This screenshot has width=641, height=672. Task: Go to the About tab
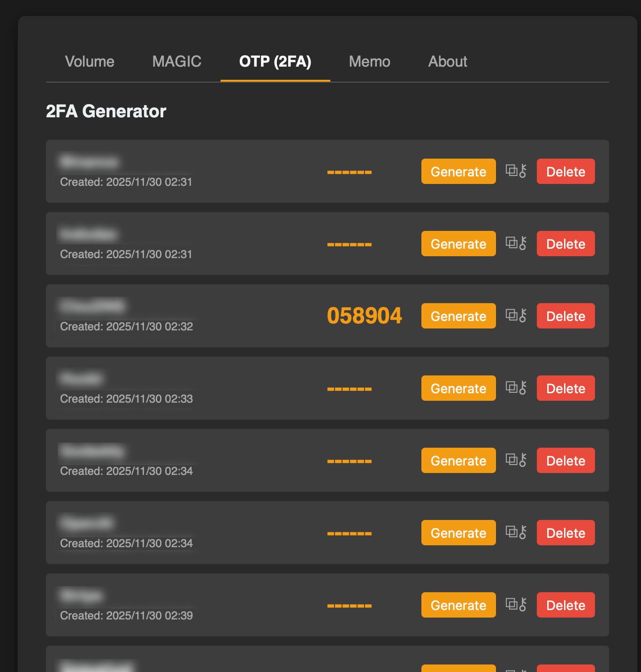(448, 61)
